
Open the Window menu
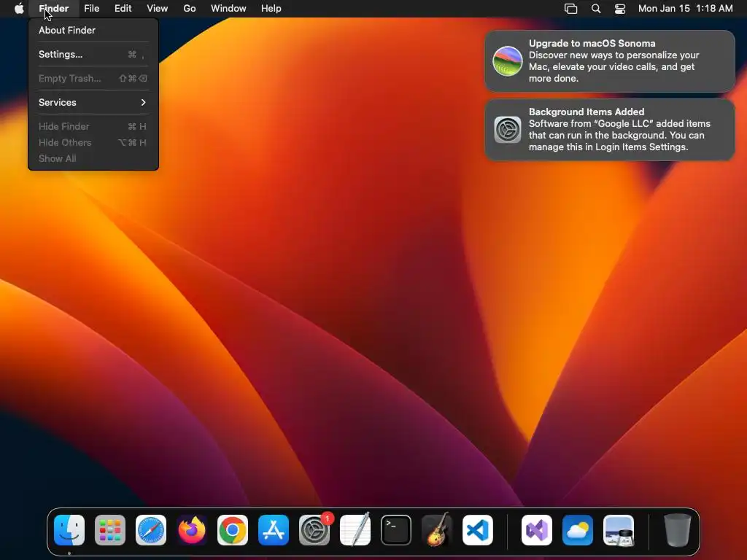(228, 8)
